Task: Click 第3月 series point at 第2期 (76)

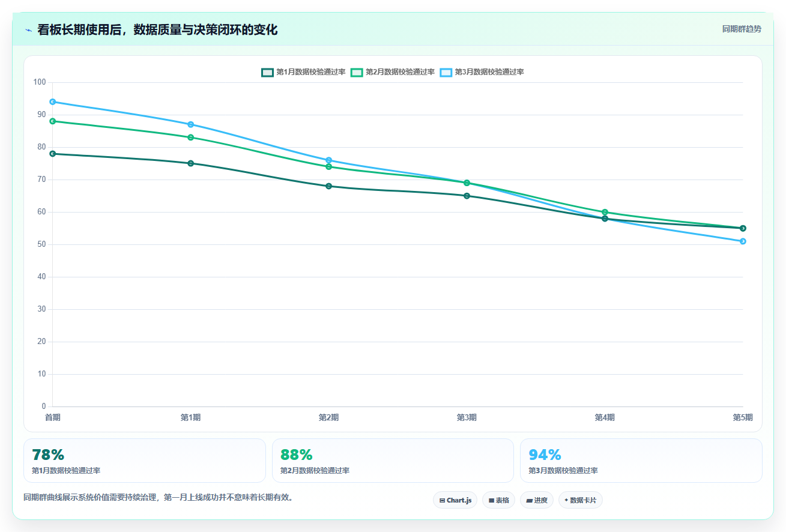Action: 329,160
